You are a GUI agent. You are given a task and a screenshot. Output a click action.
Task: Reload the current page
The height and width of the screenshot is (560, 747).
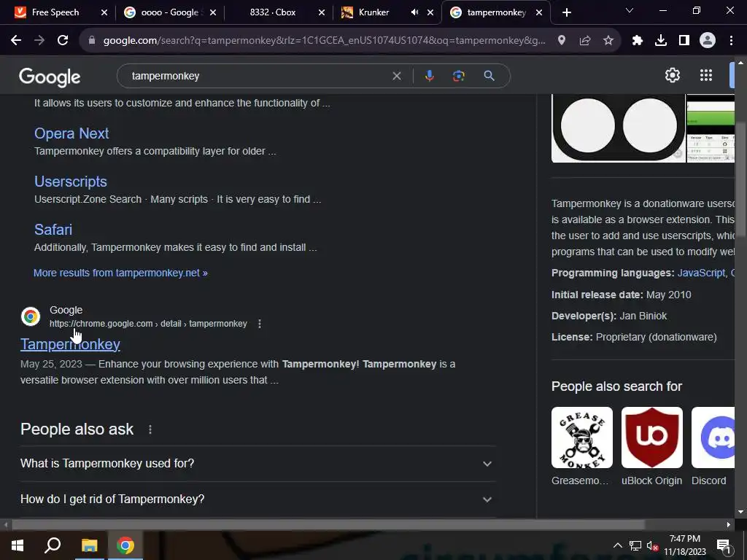coord(63,41)
